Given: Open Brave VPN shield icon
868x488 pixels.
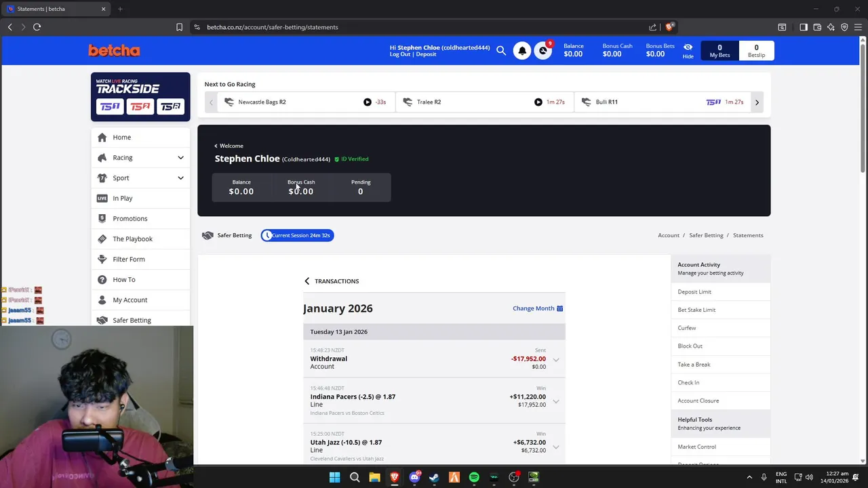Looking at the screenshot, I should pyautogui.click(x=844, y=27).
